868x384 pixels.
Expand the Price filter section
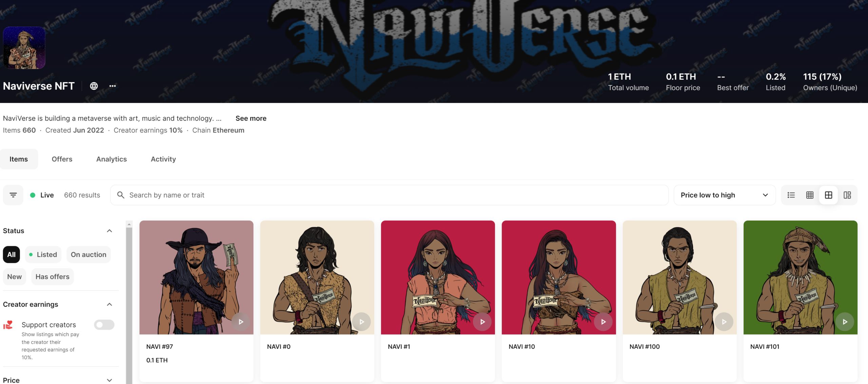coord(110,380)
